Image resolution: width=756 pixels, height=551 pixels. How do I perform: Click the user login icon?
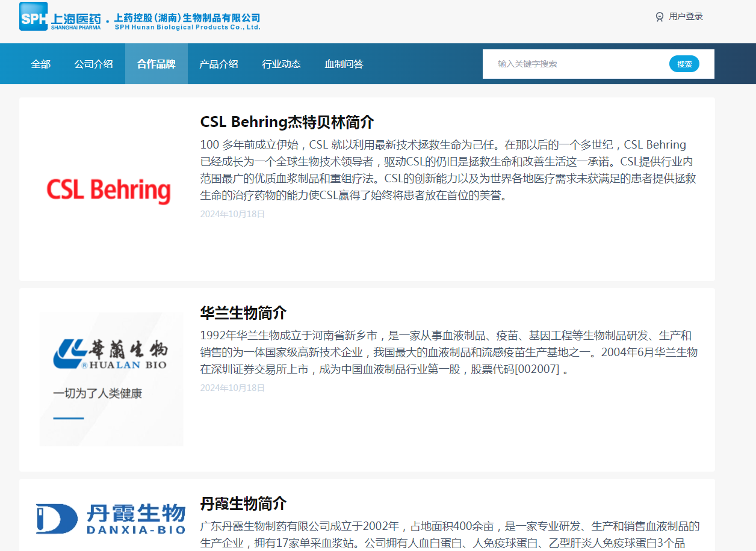coord(660,17)
